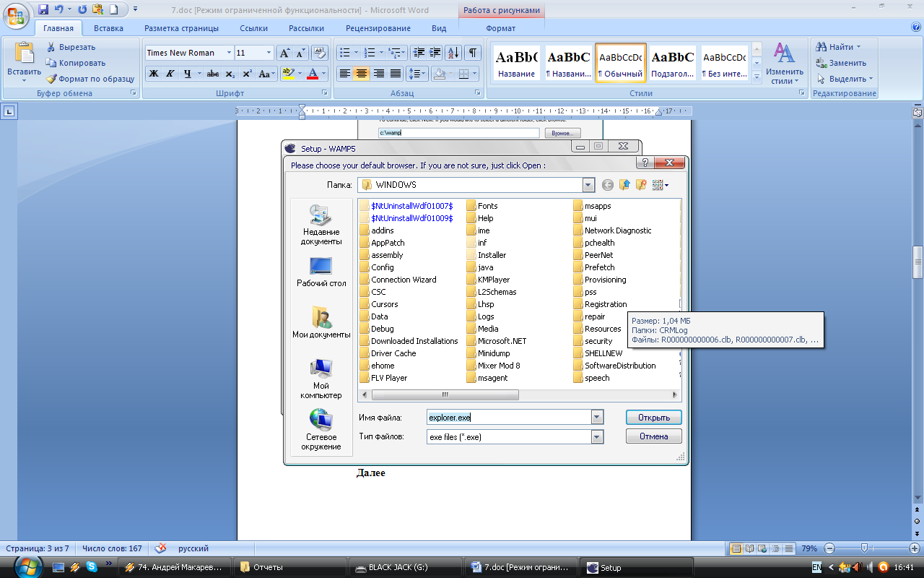
Task: Launch Skype from the quick launch bar
Action: (92, 567)
